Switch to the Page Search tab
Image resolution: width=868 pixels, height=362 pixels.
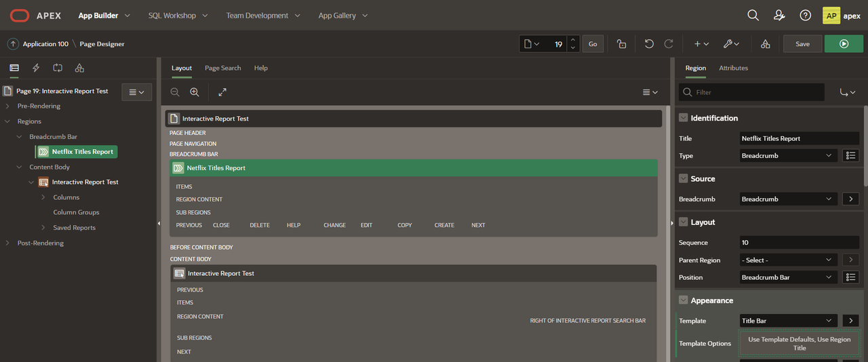[x=222, y=68]
